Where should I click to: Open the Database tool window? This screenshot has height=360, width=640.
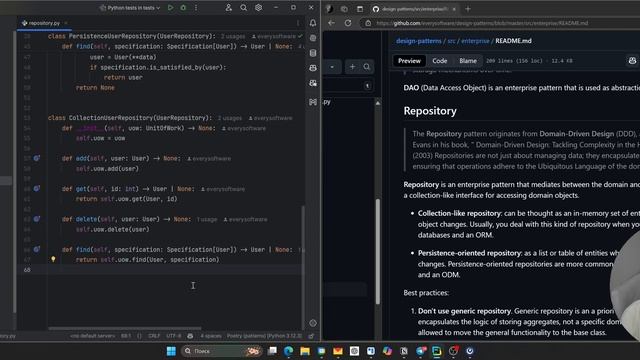(313, 53)
